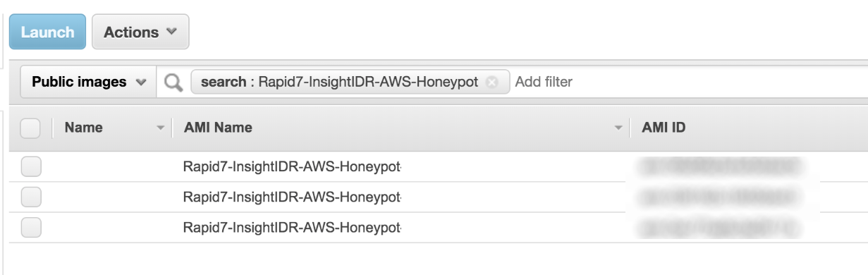Click the blurred AMI ID in first row
Viewport: 868px width, 275px height.
[x=719, y=166]
